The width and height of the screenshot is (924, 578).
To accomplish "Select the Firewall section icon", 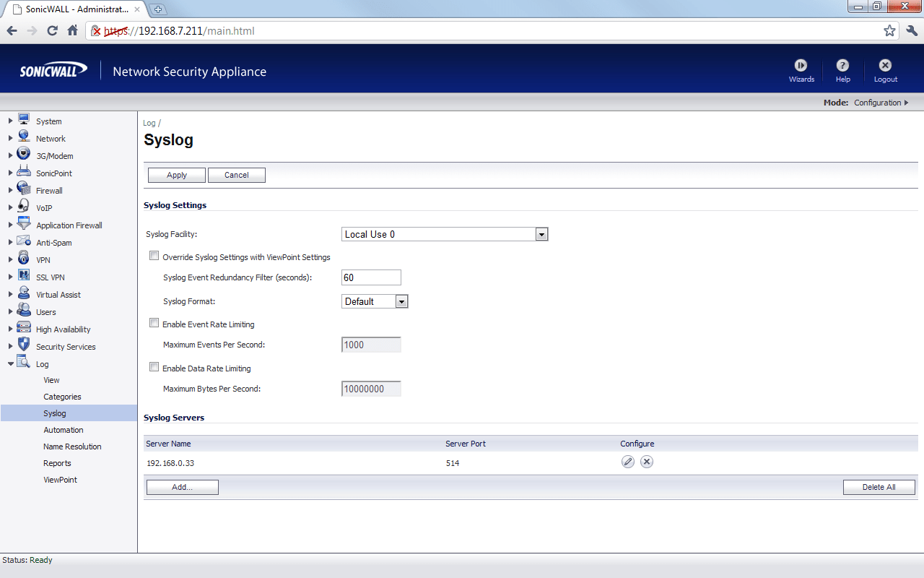I will pyautogui.click(x=23, y=190).
